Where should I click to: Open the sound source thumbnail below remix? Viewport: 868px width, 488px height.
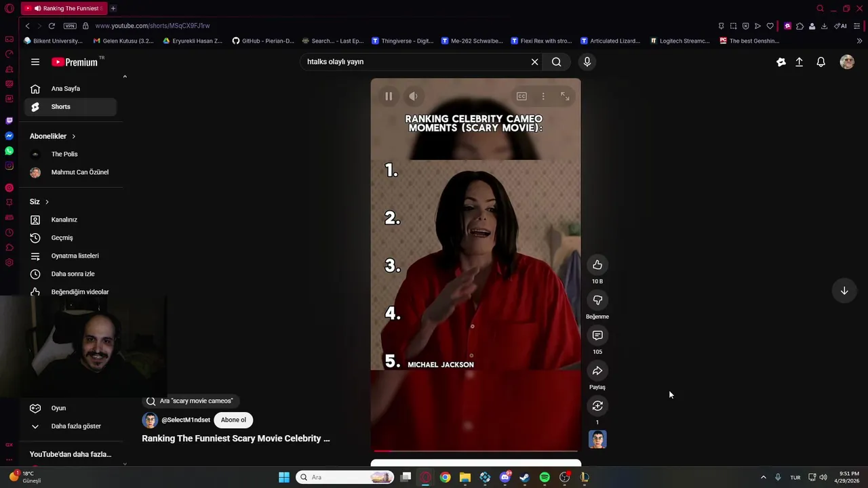(597, 439)
